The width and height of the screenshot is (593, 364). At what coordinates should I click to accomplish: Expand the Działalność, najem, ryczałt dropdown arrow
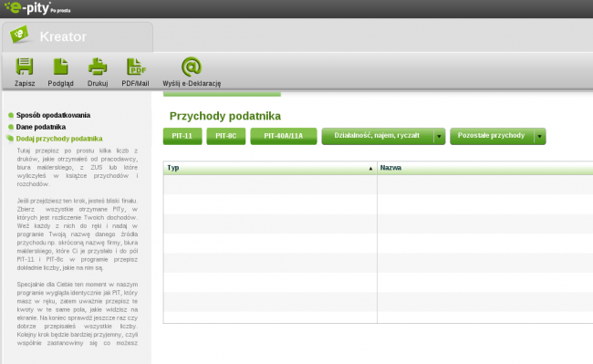[439, 137]
